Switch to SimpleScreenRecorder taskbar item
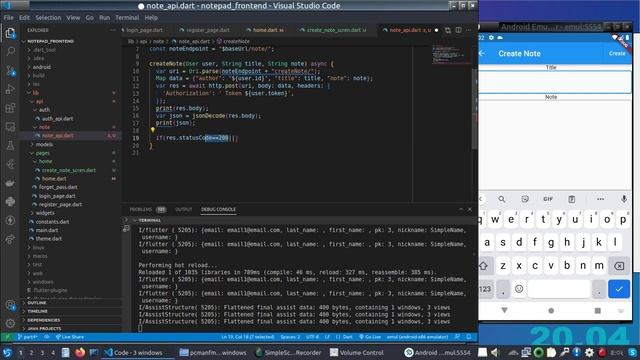640x360 pixels. [x=288, y=352]
